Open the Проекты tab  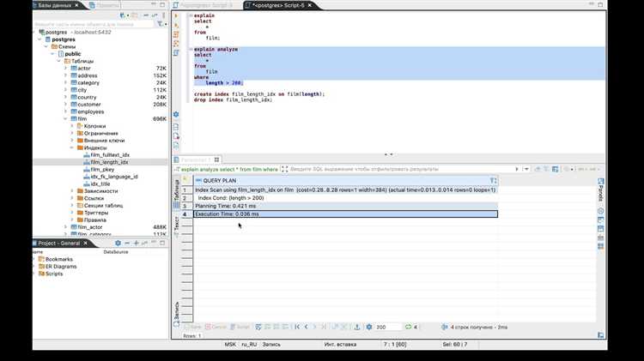click(107, 5)
